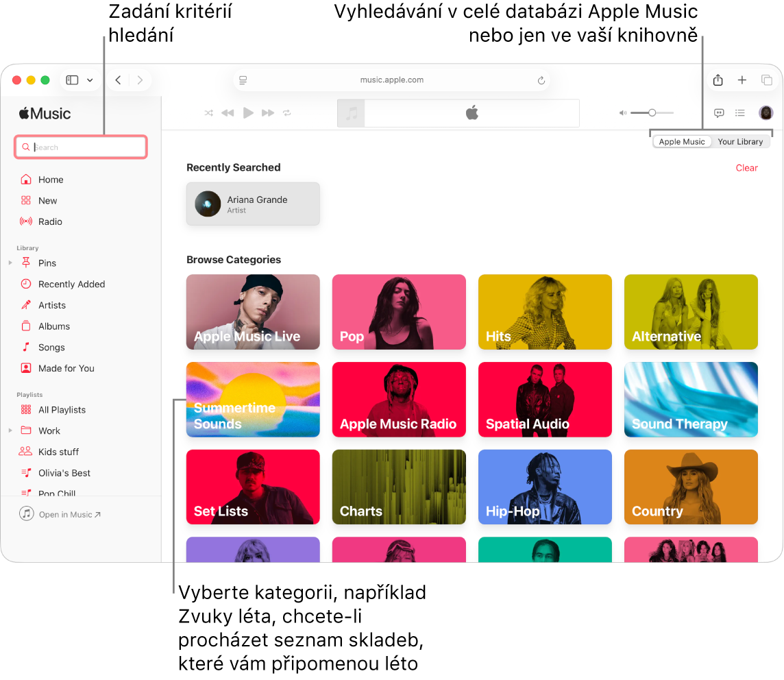Expand the Work playlists folder
Viewport: 784px width, 680px height.
point(10,430)
